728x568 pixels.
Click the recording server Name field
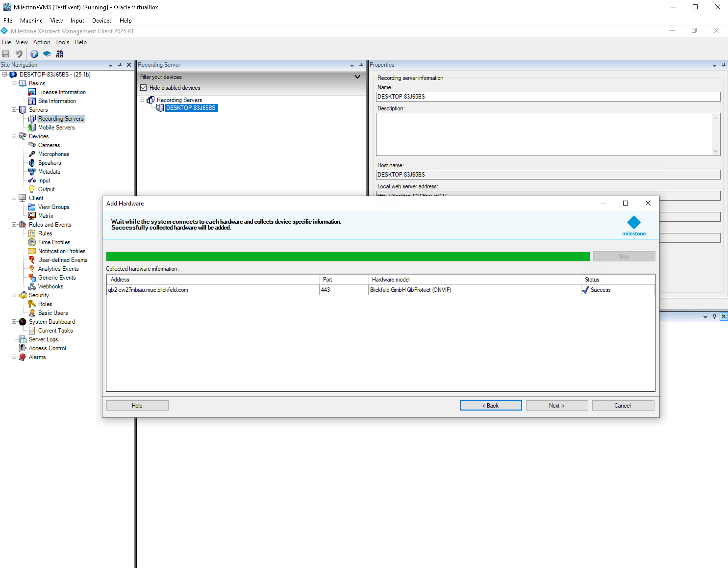(548, 97)
